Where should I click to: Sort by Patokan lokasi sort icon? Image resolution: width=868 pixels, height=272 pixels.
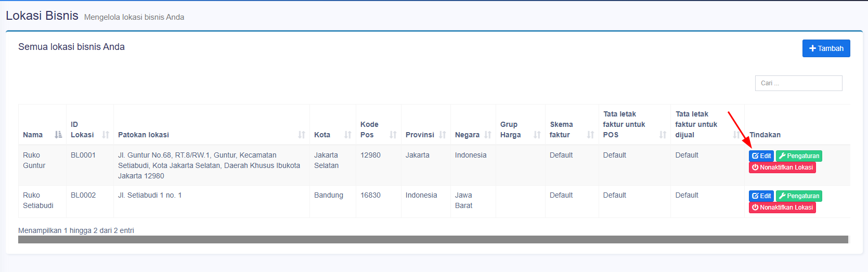tap(302, 135)
